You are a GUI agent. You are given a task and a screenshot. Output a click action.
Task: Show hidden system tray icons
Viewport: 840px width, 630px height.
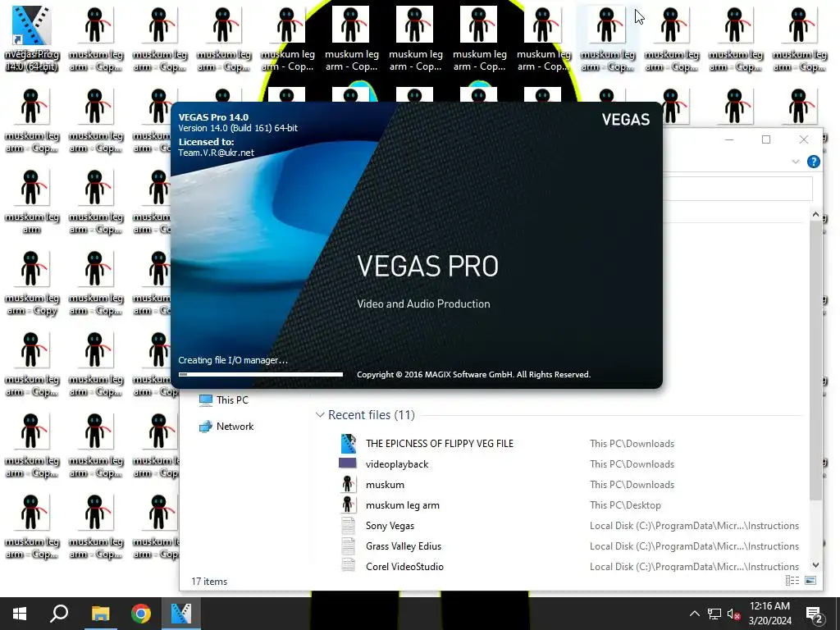[694, 614]
